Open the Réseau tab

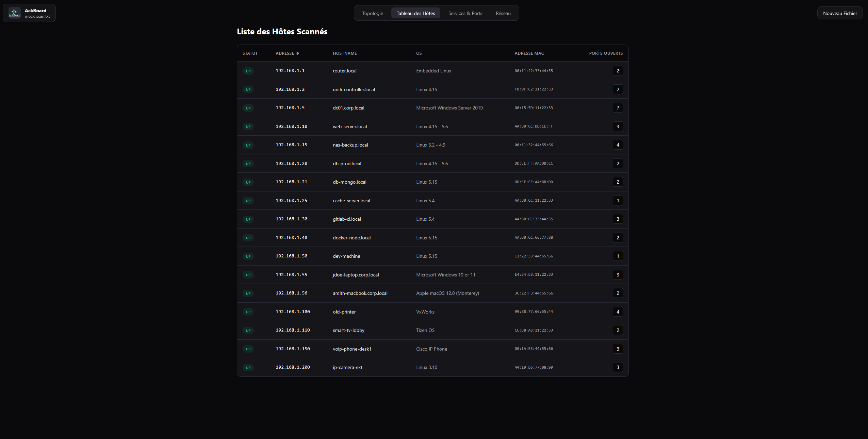point(503,13)
